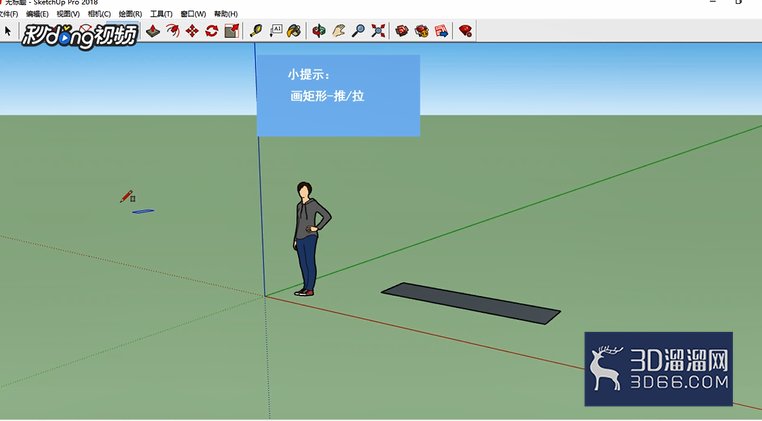Open the Extension Warehouse
Image resolution: width=762 pixels, height=421 pixels.
click(421, 31)
